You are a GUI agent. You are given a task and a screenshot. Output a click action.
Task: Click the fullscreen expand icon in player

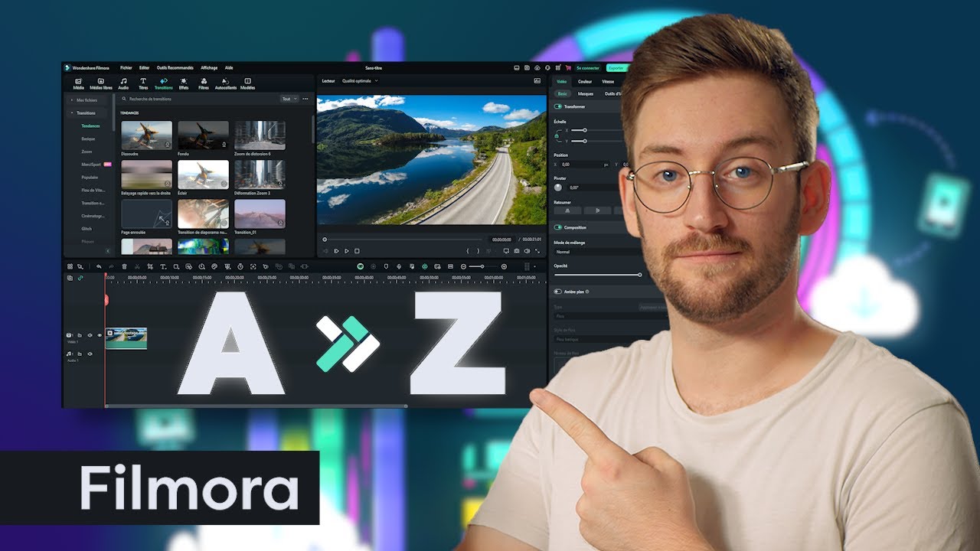(537, 251)
